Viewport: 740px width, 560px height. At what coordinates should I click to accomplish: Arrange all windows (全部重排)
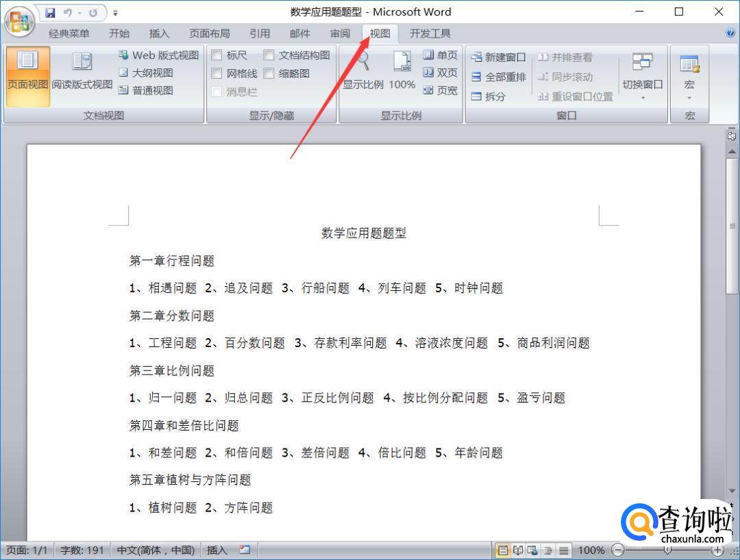[x=498, y=77]
